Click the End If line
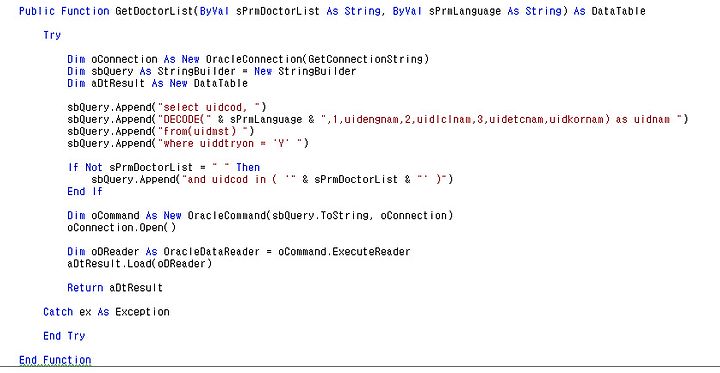The width and height of the screenshot is (720, 373). point(85,191)
